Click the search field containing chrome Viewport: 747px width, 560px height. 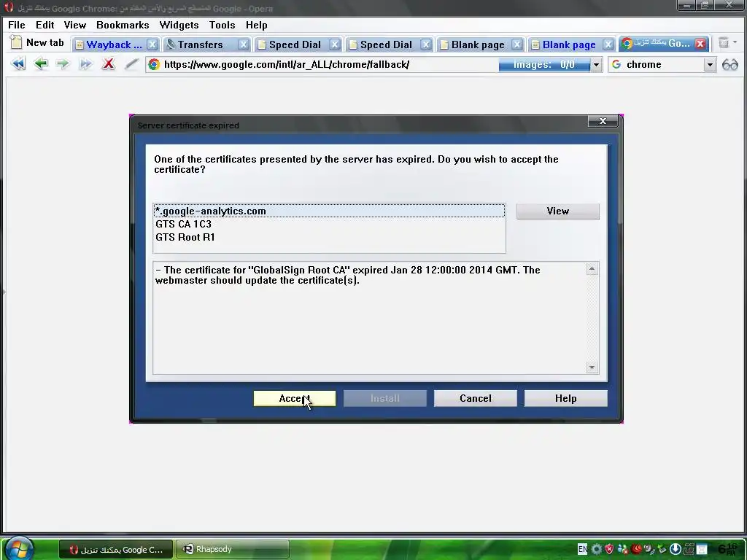[x=664, y=64]
